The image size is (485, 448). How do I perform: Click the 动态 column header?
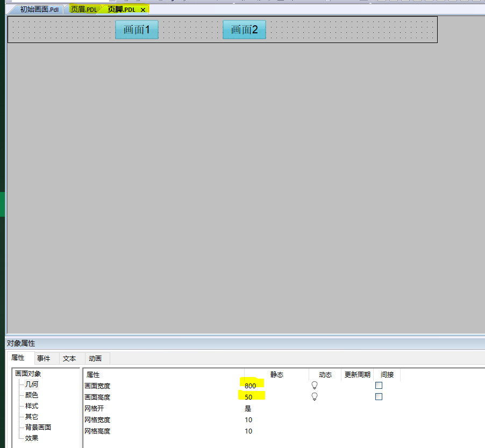coord(325,375)
